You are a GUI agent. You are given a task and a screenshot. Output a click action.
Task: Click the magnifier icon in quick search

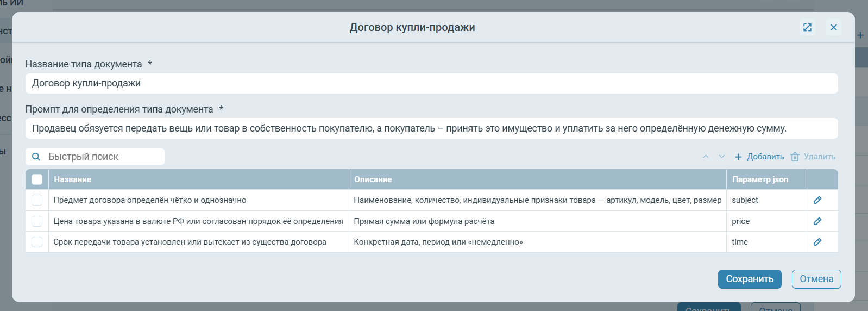click(x=36, y=157)
